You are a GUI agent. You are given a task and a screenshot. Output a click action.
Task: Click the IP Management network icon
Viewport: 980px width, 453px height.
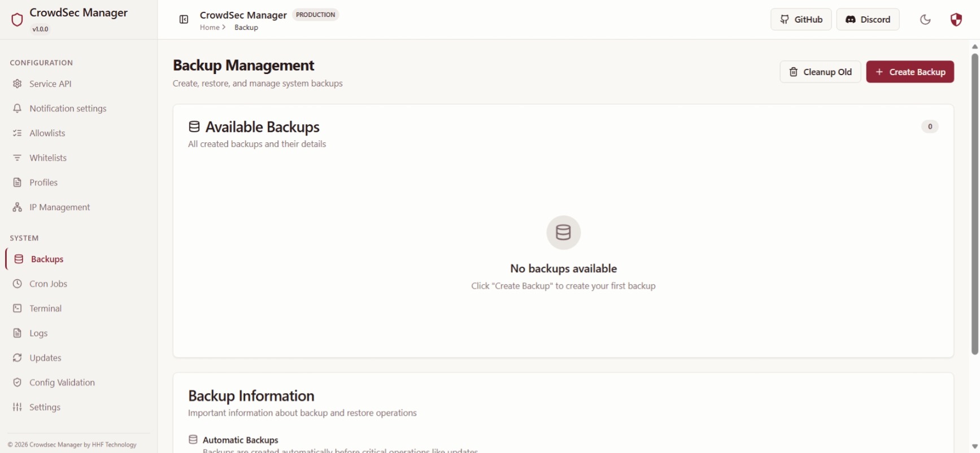(x=18, y=207)
